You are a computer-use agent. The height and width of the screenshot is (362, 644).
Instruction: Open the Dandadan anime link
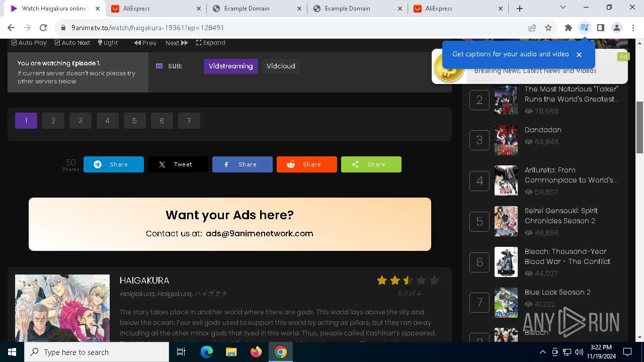coord(543,130)
